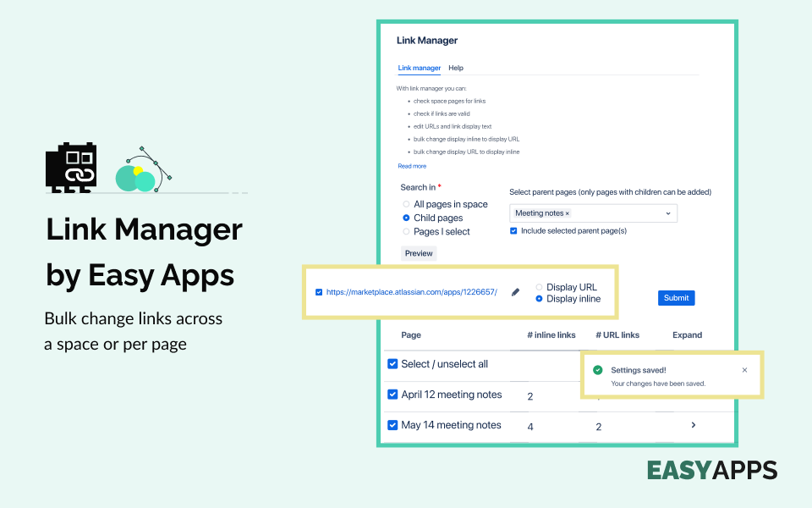
Task: Click the teal vector-nodes graphic icon
Action: pos(140,169)
